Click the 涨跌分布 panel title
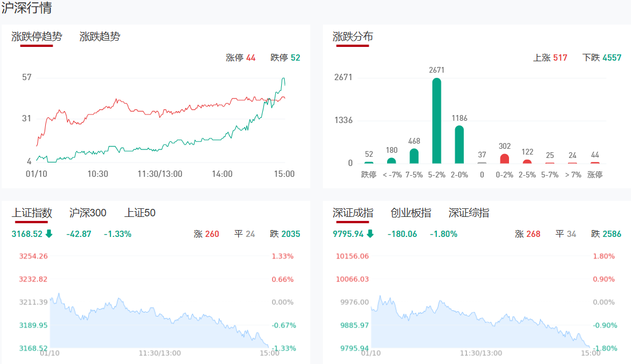Screen dimensions: 631x364 [353, 37]
